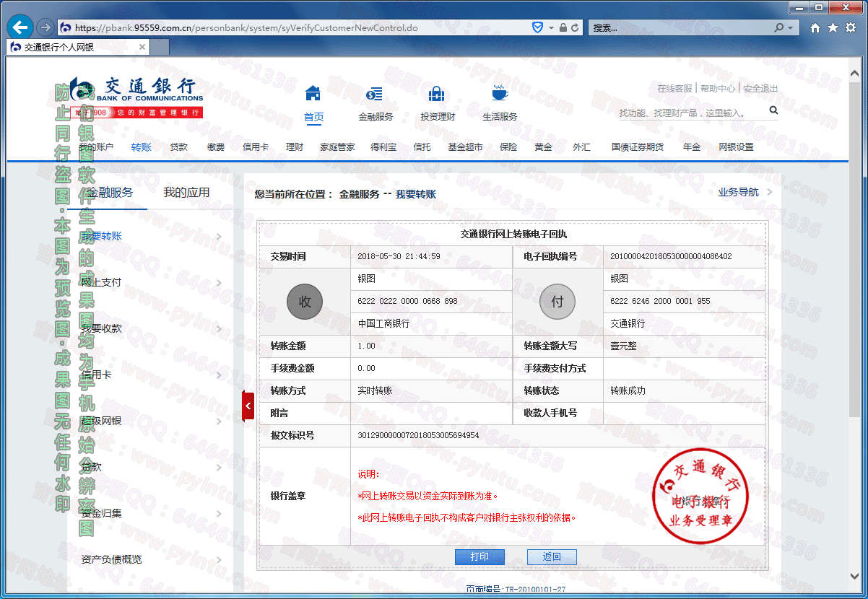
Task: Expand 业务导航 with its arrow
Action: (x=769, y=193)
